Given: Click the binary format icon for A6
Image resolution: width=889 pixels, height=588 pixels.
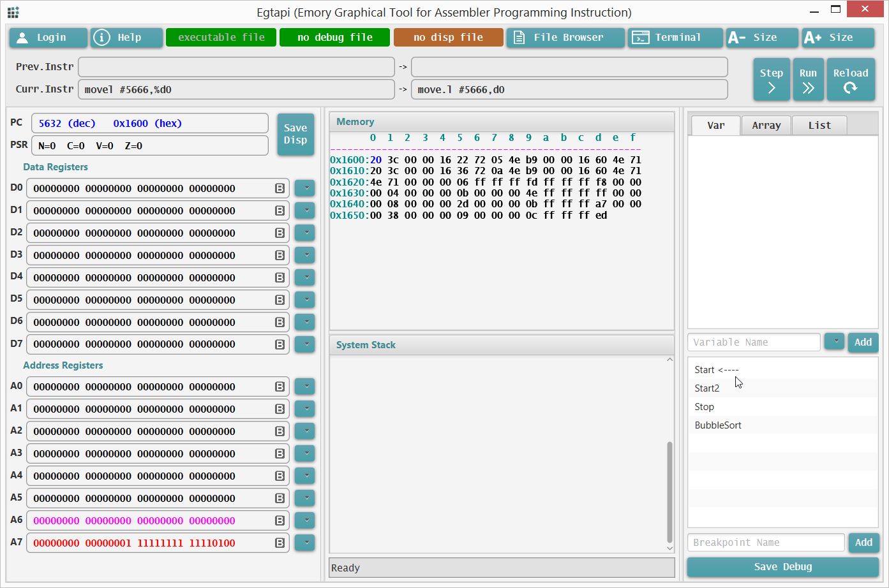Looking at the screenshot, I should click(280, 520).
